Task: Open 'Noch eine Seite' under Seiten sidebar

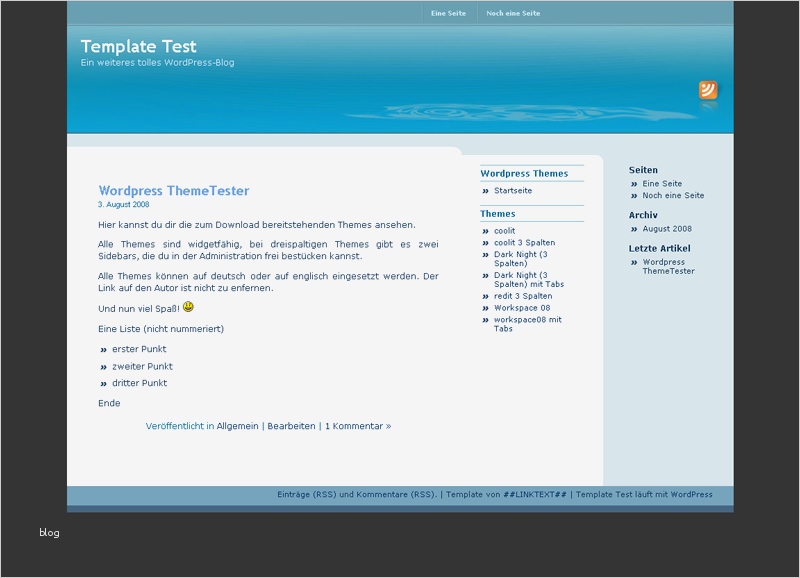Action: 673,195
